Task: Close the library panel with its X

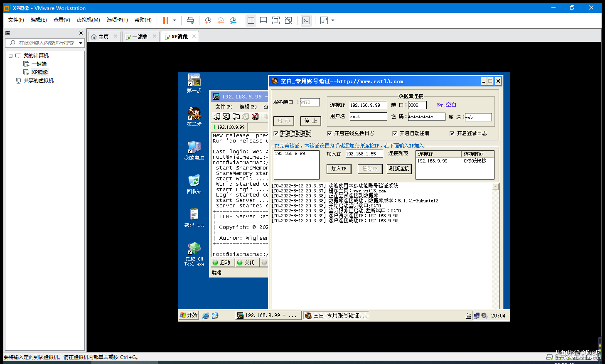Action: point(81,33)
